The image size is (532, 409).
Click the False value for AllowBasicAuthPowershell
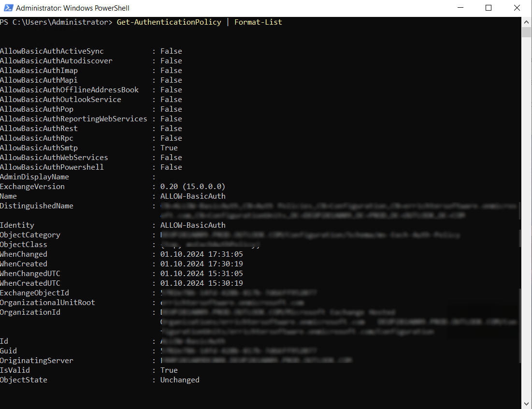[172, 167]
